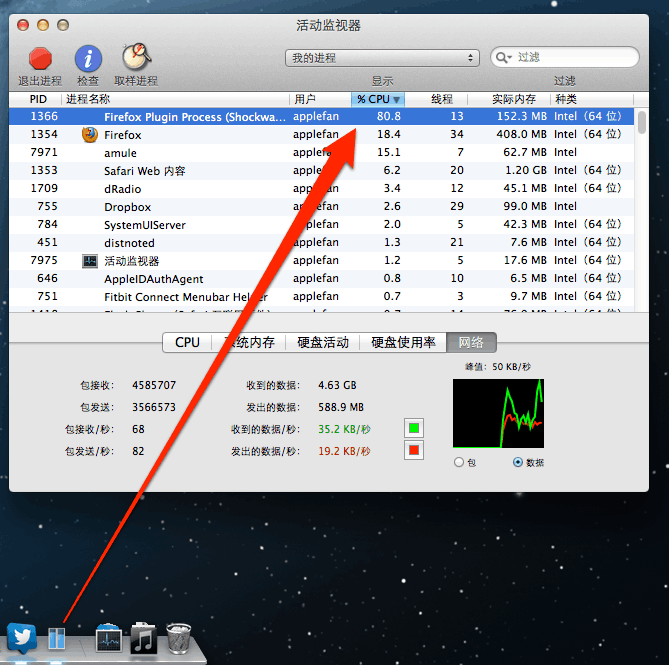Click the 活动监视器 icon in row 7975
Image resolution: width=669 pixels, height=665 pixels.
tap(90, 261)
